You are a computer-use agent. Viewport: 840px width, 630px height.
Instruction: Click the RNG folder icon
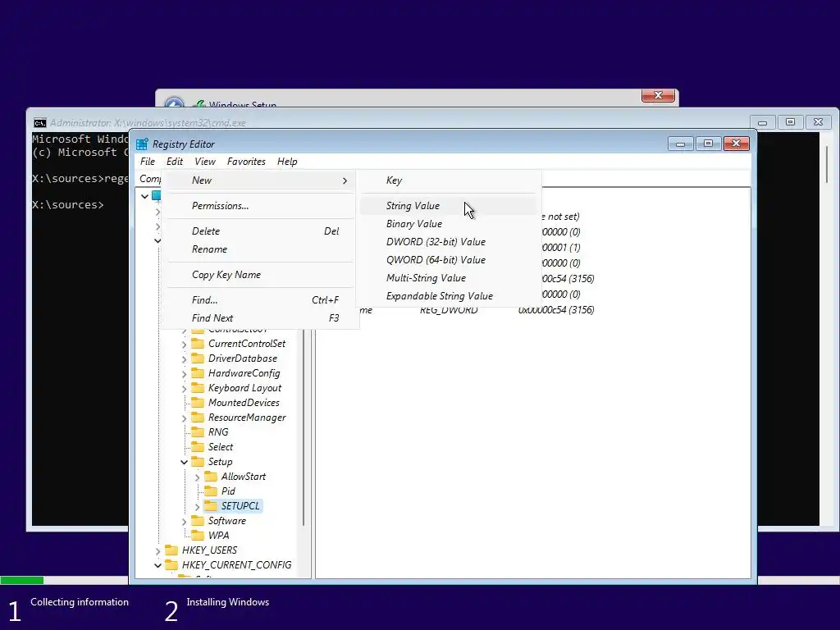point(198,431)
